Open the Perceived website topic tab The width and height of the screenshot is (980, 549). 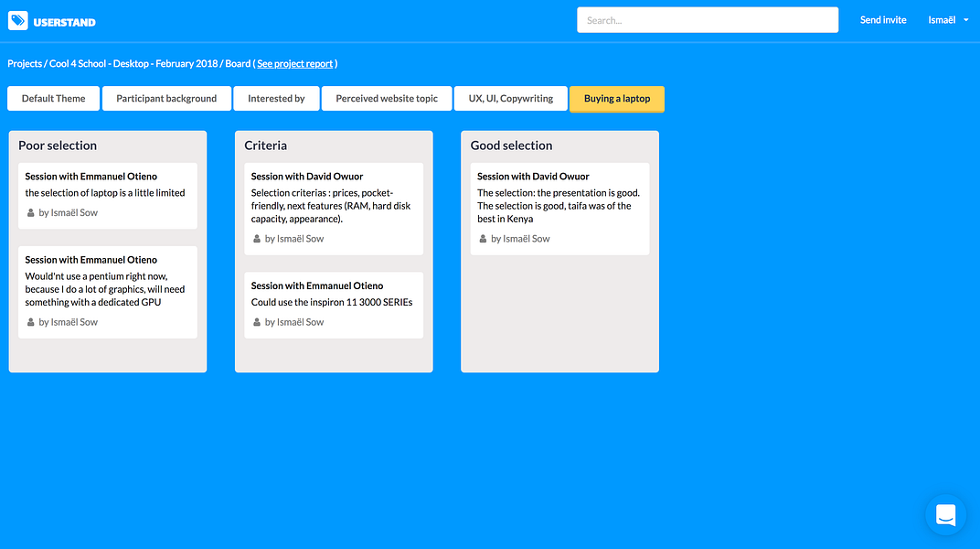tap(387, 98)
